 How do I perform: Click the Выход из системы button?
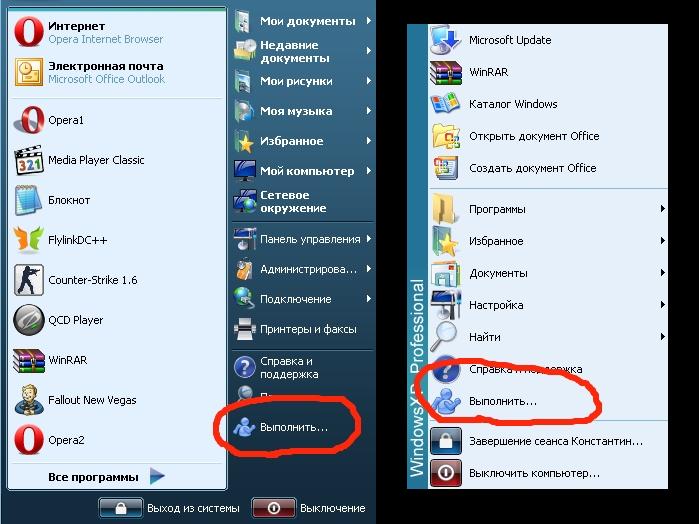click(170, 508)
